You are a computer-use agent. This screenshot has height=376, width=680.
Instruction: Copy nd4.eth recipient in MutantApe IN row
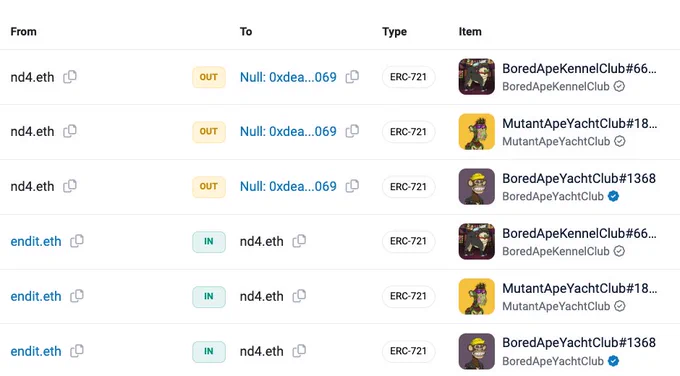tap(299, 296)
